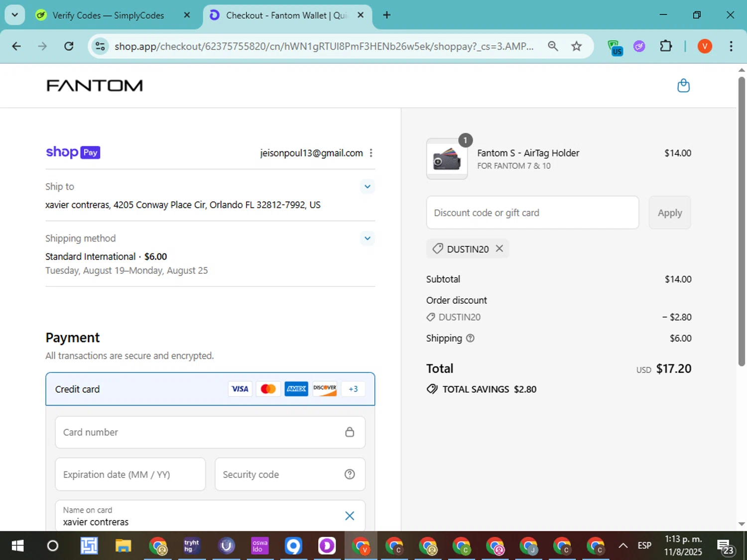This screenshot has height=560, width=747.
Task: Reload the checkout page
Action: pos(69,46)
